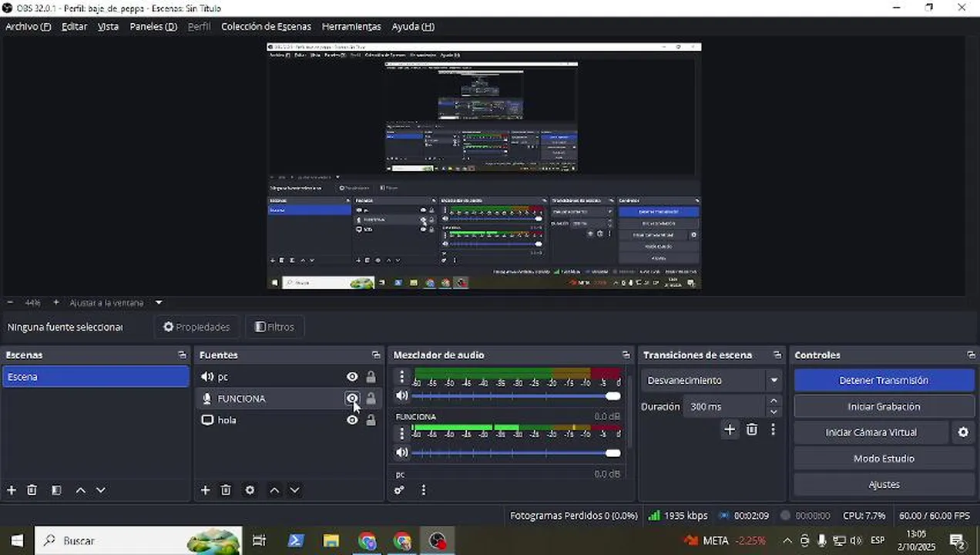
Task: Enable Modo Estudio
Action: pos(884,459)
